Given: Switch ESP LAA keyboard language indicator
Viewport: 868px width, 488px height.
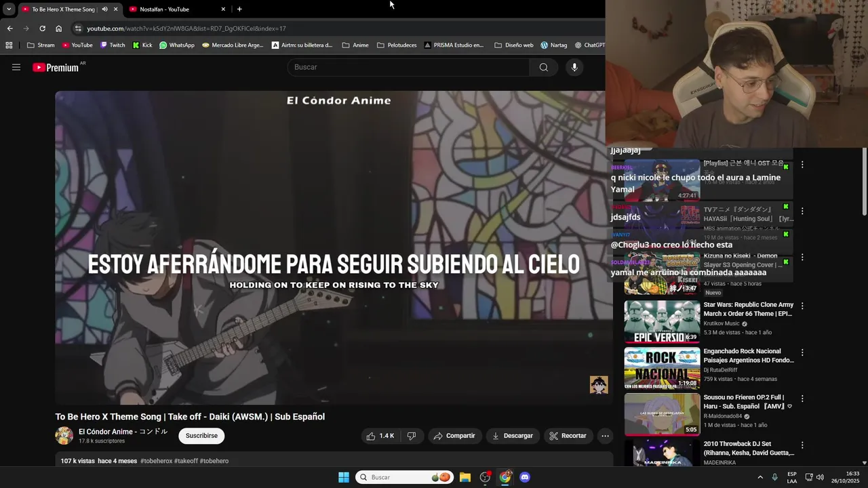Looking at the screenshot, I should pos(792,477).
